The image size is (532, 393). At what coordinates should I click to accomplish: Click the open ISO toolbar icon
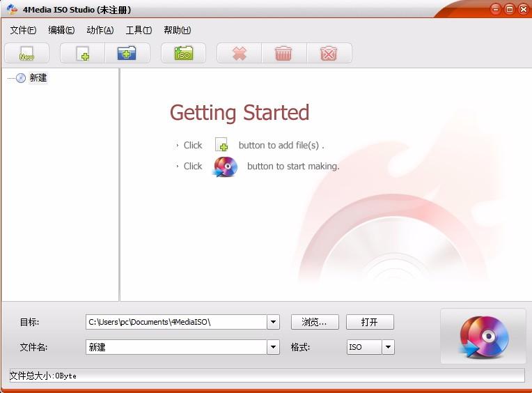pos(183,54)
